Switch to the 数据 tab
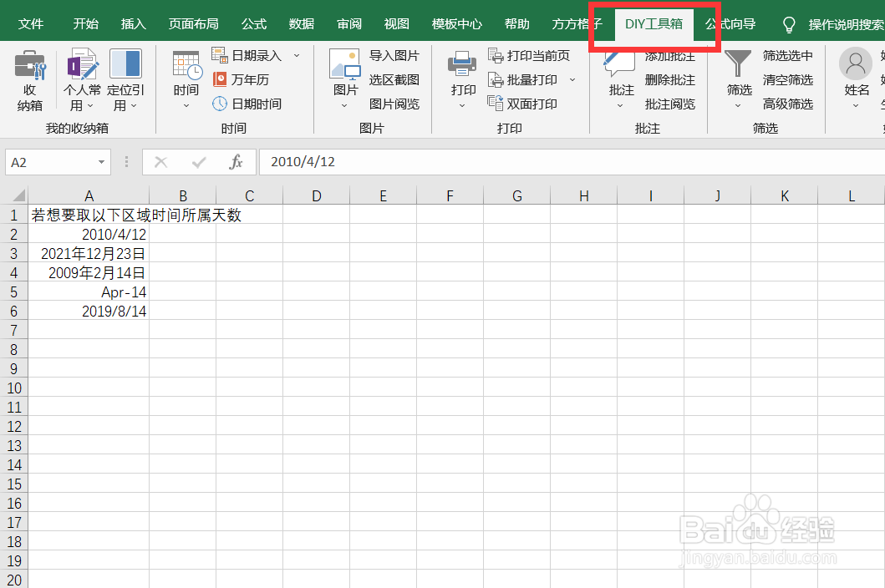The height and width of the screenshot is (588, 885). click(x=302, y=24)
